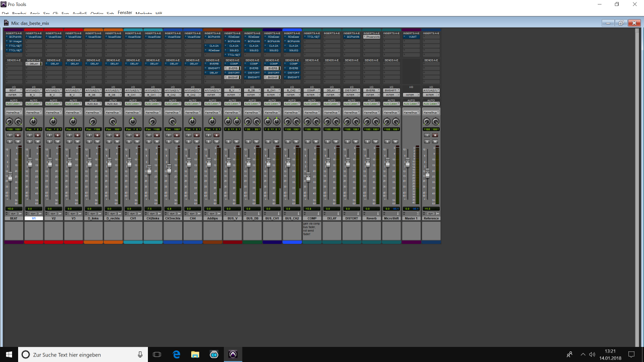Screen dimensions: 644x362
Task: Click the BEAT track volume fader
Action: point(10,176)
